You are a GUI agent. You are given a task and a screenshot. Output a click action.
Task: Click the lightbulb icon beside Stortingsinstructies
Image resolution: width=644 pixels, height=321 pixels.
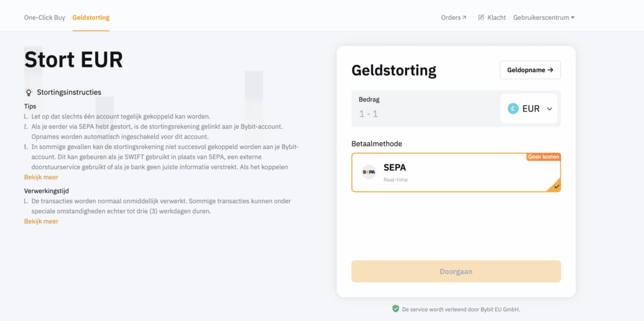[x=29, y=93]
